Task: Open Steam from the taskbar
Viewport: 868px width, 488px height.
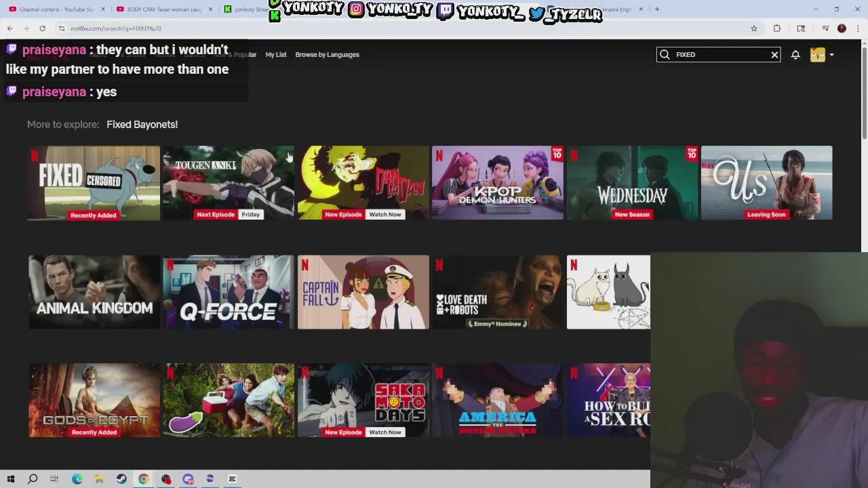Action: (x=121, y=479)
